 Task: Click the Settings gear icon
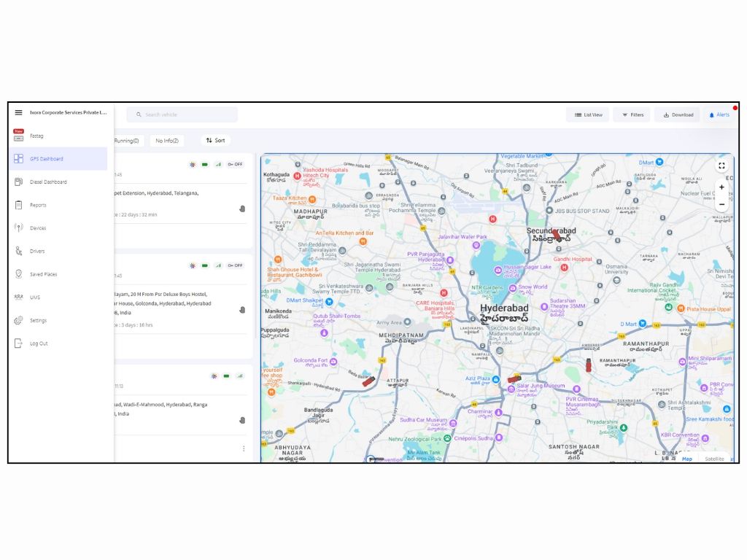click(x=18, y=321)
